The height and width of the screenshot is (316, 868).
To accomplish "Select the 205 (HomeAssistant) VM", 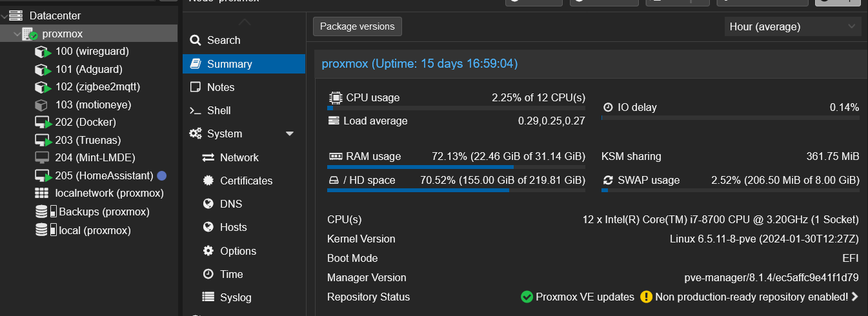I will (x=114, y=175).
